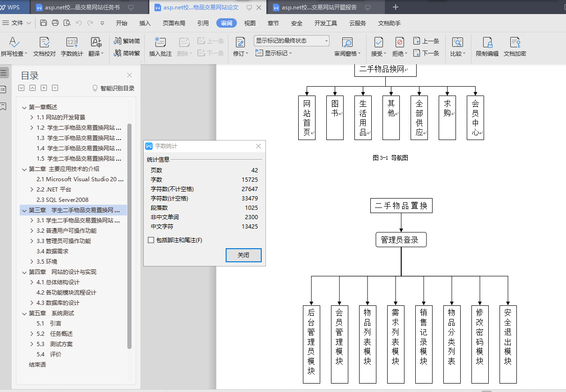Switch to 页面布局 ribbon tab
The height and width of the screenshot is (392, 566).
pyautogui.click(x=174, y=23)
